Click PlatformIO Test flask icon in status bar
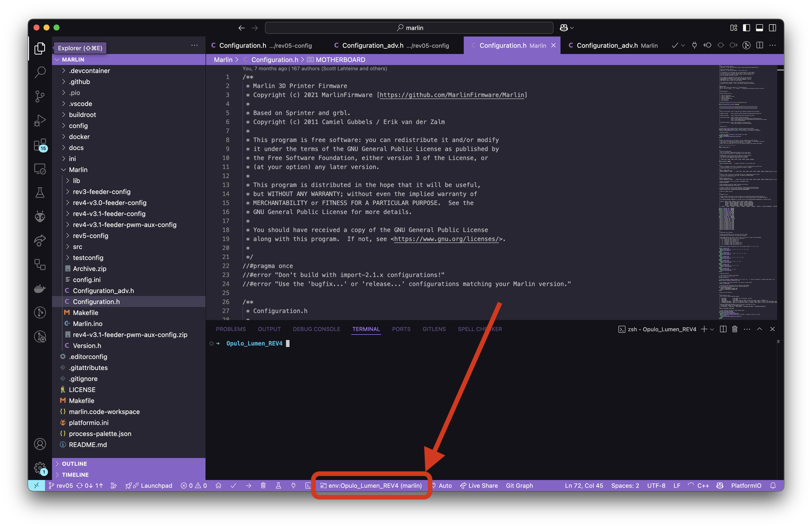This screenshot has height=528, width=812. tap(278, 485)
